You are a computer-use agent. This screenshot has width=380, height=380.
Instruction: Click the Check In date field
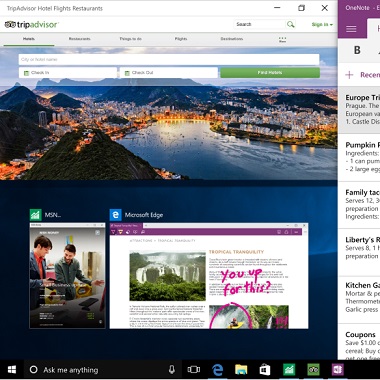click(68, 73)
